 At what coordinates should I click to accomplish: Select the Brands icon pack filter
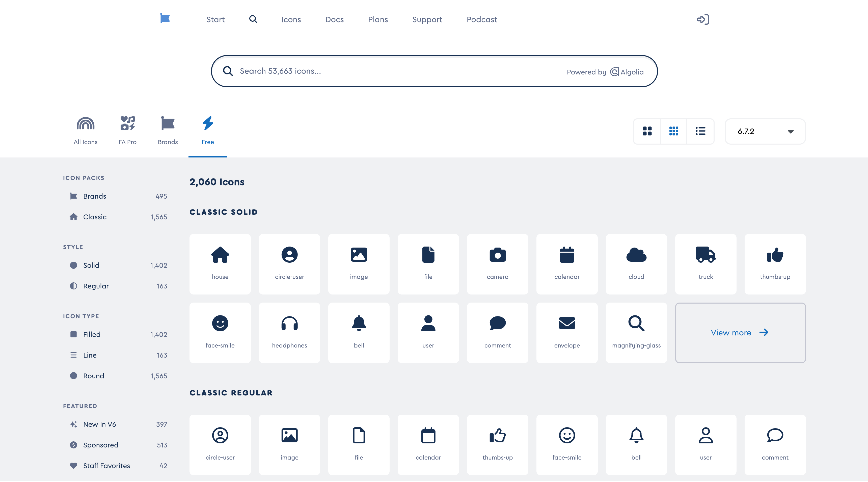coord(94,196)
